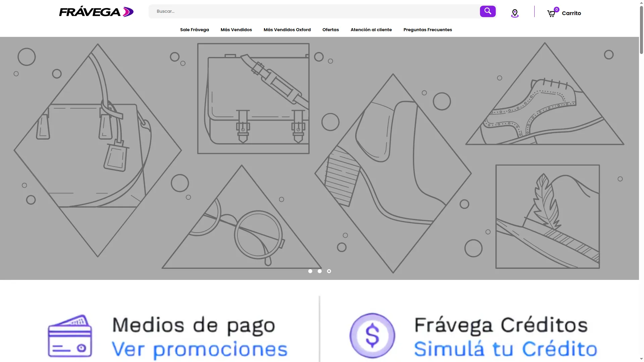Click the Medios de pago heading
The width and height of the screenshot is (644, 362).
194,325
